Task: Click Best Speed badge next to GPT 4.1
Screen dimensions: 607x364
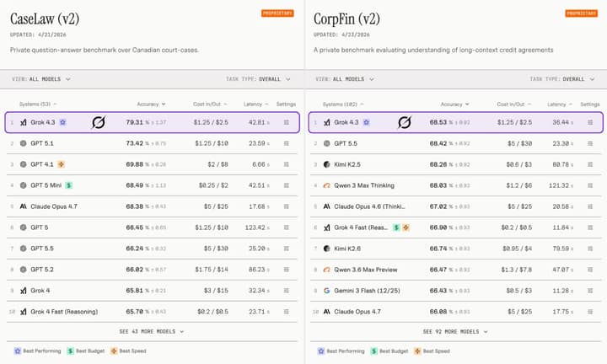Action: (61, 164)
